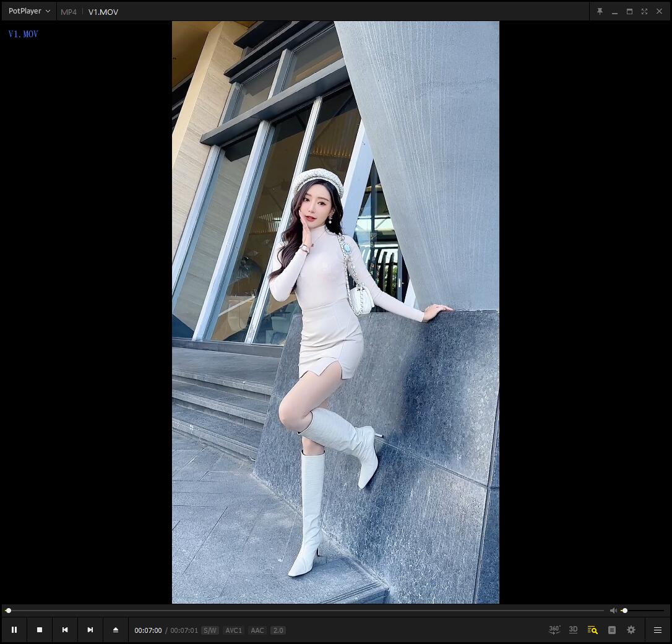Open the settings gear control panel
672x644 pixels.
631,630
